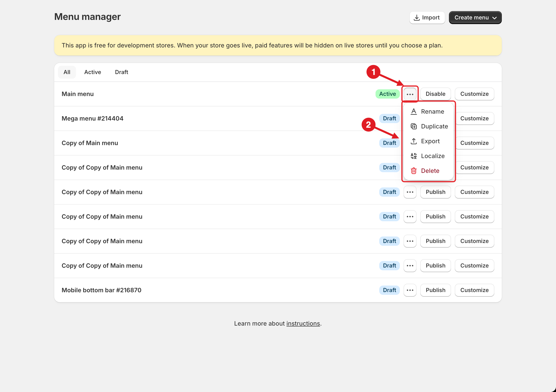
Task: Switch to the Active filter tab
Action: click(x=92, y=72)
